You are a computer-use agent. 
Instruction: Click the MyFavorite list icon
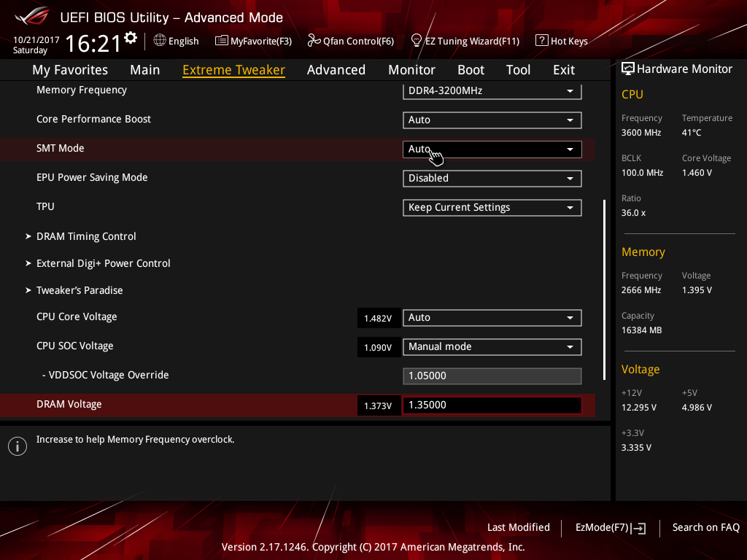coord(222,41)
